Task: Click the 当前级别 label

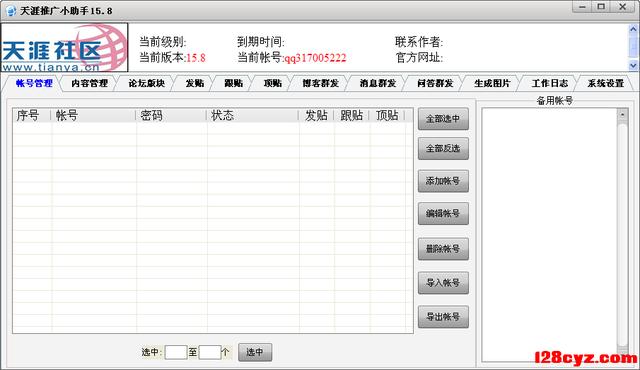Action: pyautogui.click(x=163, y=42)
